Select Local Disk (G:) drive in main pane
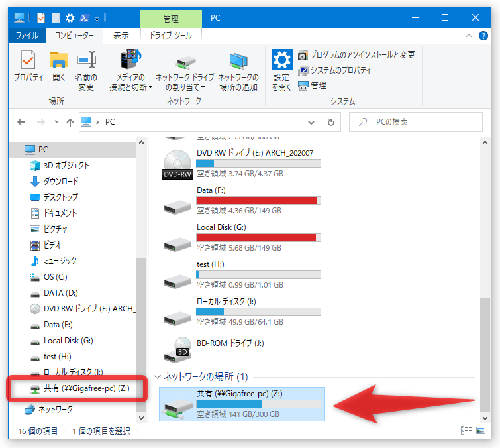The height and width of the screenshot is (448, 500). 241,238
